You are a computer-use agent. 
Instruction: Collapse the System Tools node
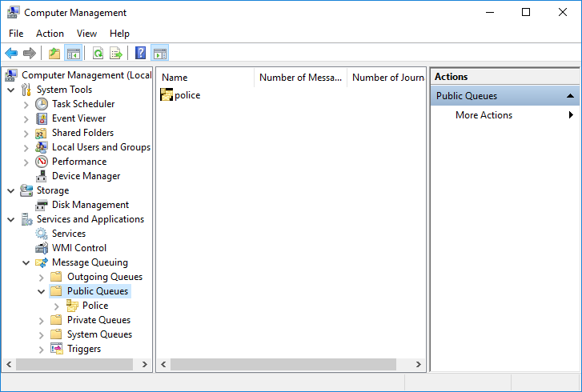10,90
